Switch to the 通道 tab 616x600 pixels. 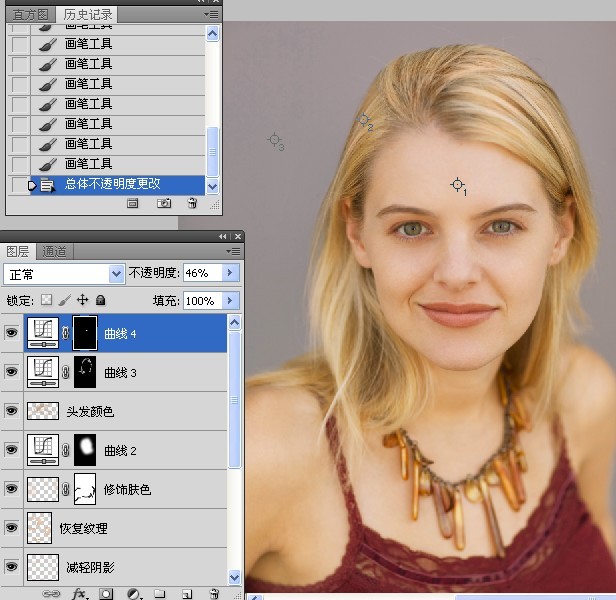coord(55,251)
